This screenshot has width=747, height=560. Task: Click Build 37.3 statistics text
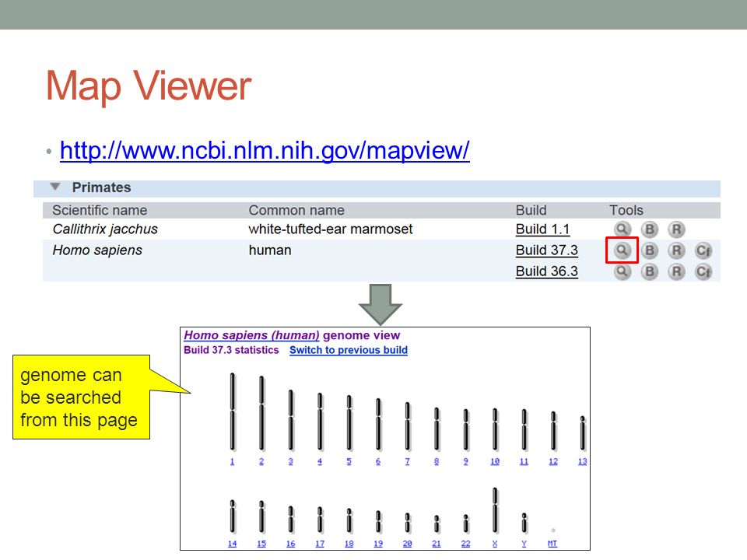coord(231,350)
